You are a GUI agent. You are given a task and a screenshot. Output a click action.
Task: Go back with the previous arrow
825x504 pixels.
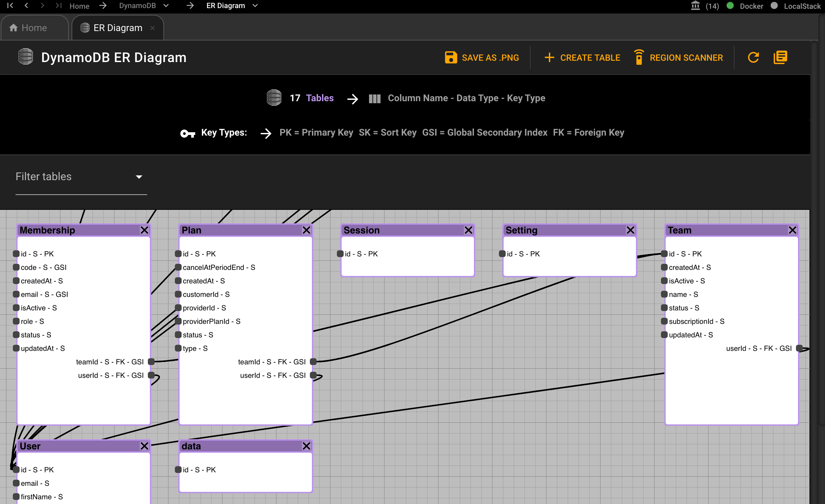[x=26, y=5]
